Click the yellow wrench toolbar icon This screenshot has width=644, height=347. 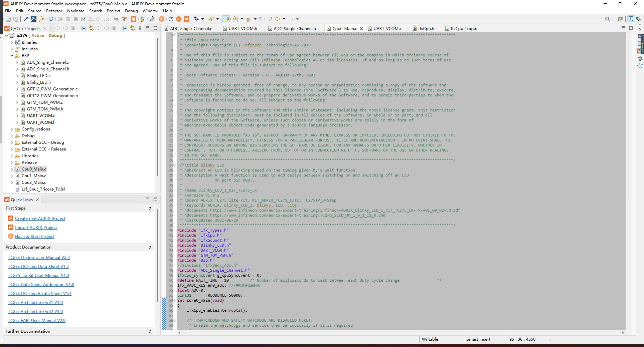click(x=41, y=19)
